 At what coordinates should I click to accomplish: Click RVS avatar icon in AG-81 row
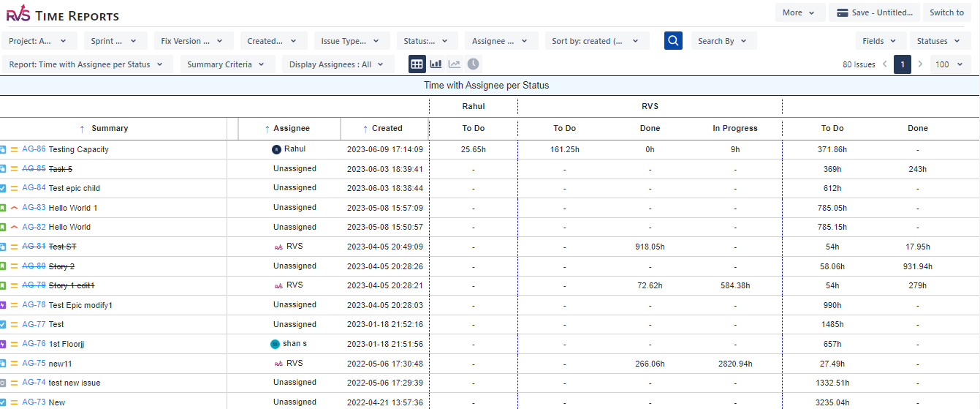(x=278, y=247)
